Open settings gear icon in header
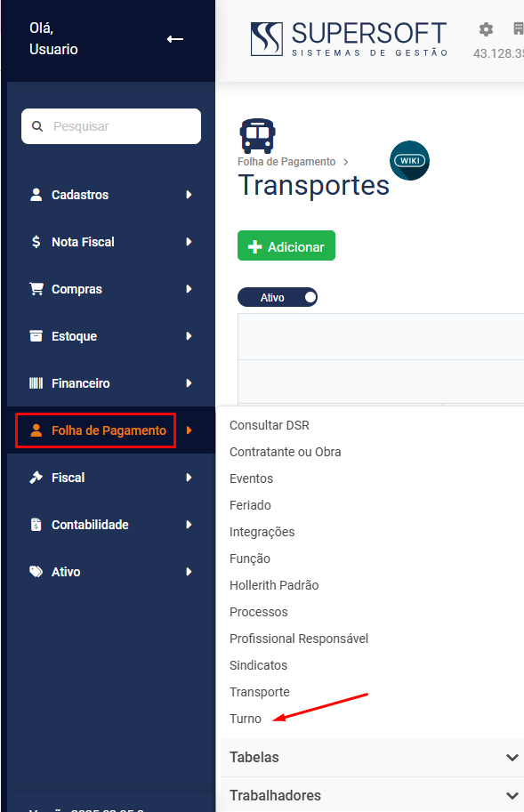The width and height of the screenshot is (524, 812). (x=486, y=29)
